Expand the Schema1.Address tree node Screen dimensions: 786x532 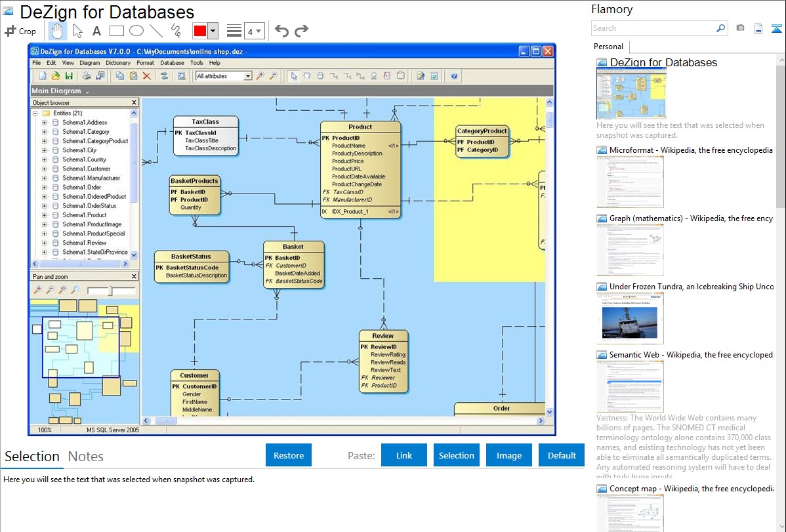(44, 123)
